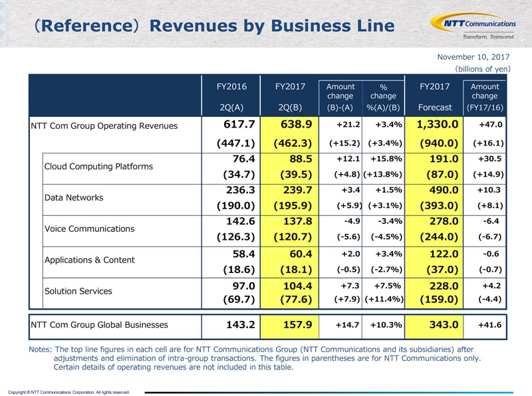
Task: Click the 'Applications & Content' row label
Action: tap(90, 260)
